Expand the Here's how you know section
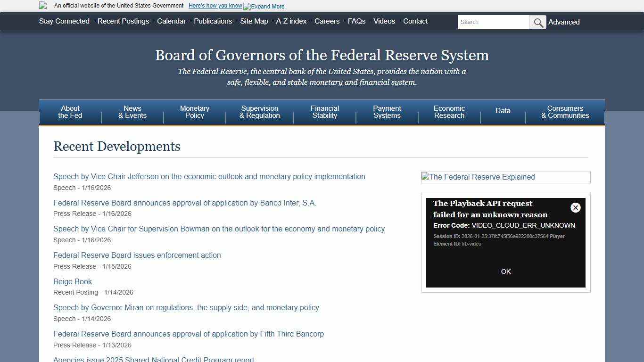Screen dimensions: 644x362 215,5
